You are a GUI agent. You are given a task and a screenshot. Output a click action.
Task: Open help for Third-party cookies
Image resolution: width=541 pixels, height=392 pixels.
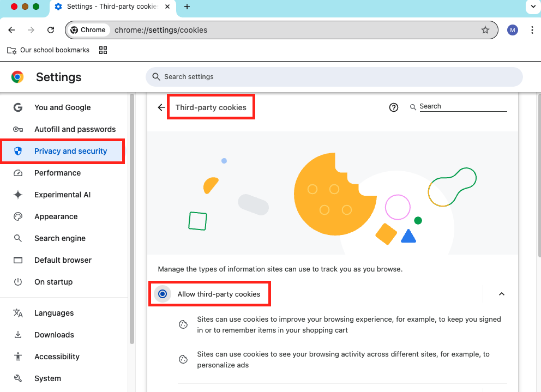point(393,107)
